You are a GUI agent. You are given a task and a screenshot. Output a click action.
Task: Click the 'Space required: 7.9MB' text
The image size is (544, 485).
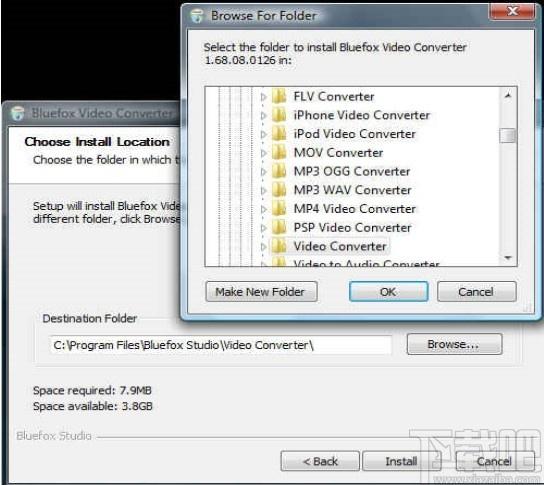pyautogui.click(x=92, y=391)
